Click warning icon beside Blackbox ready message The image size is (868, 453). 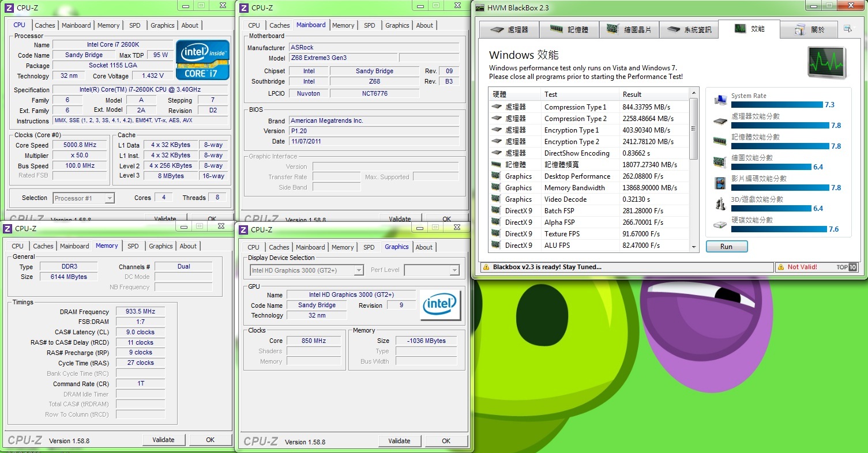(486, 267)
